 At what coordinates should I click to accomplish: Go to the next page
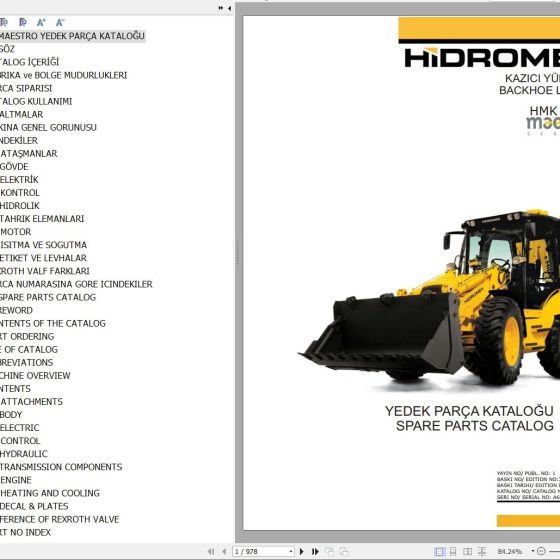click(301, 551)
